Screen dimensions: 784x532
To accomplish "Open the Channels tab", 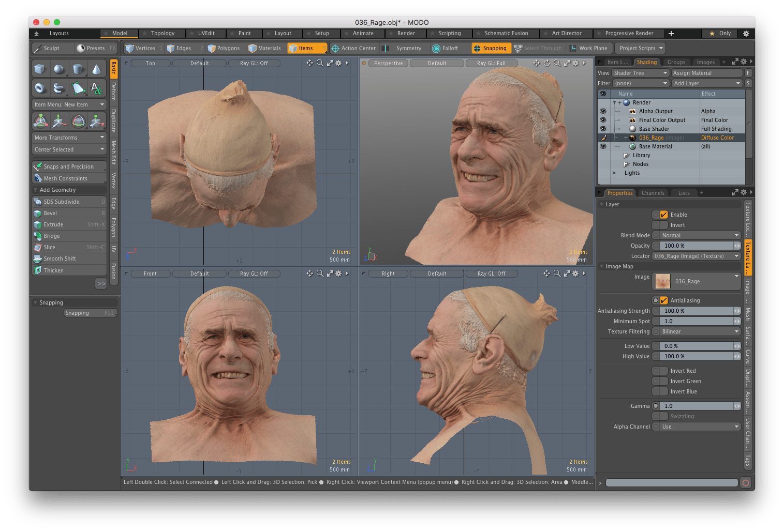I will point(653,193).
